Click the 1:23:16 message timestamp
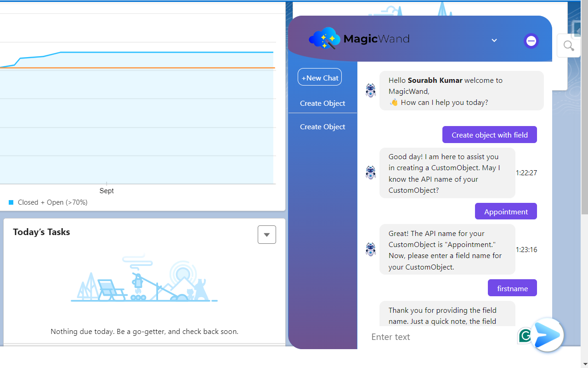 coord(526,250)
